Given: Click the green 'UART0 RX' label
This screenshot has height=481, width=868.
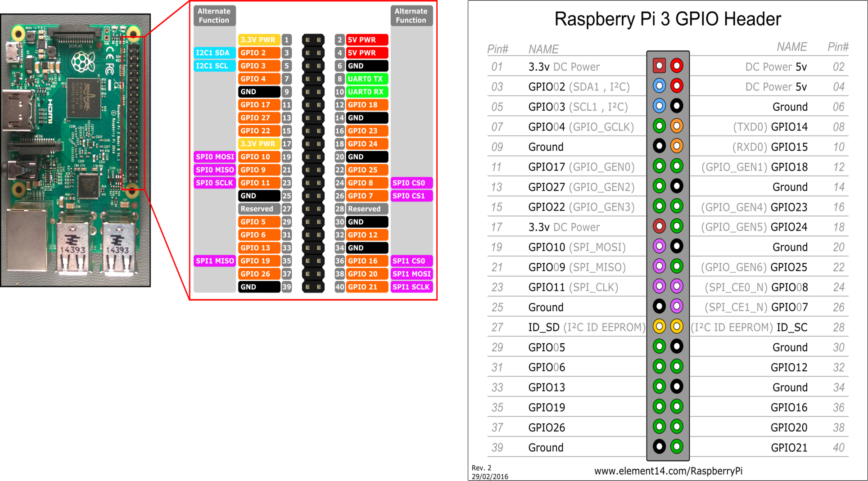Looking at the screenshot, I should tap(367, 92).
